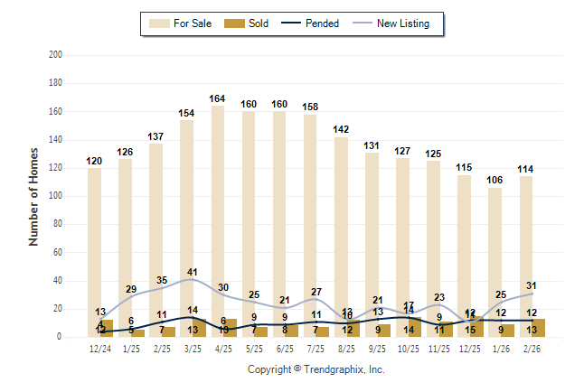Screen dimensions: 584x392
Task: Open the Trendgraphix copyright text
Action: pyautogui.click(x=316, y=370)
